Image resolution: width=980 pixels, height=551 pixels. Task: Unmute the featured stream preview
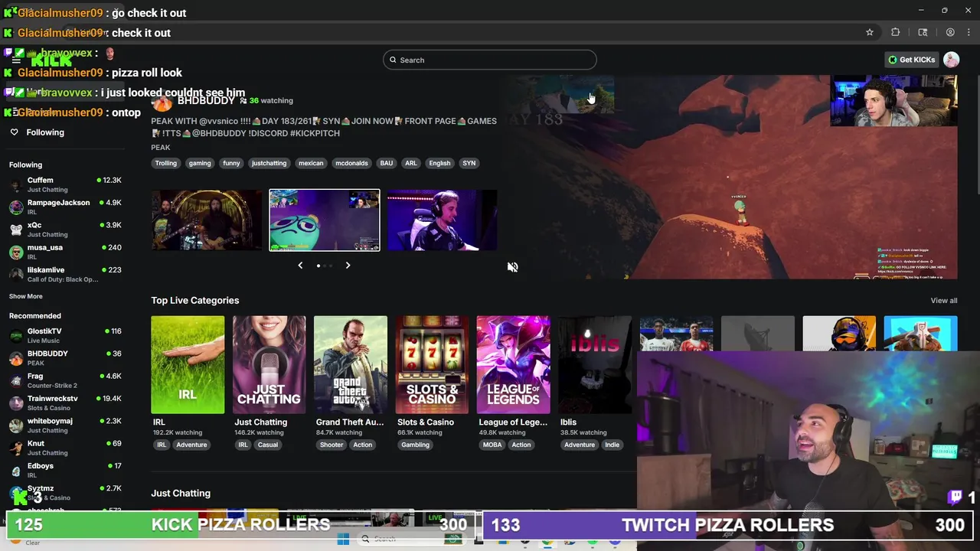512,267
